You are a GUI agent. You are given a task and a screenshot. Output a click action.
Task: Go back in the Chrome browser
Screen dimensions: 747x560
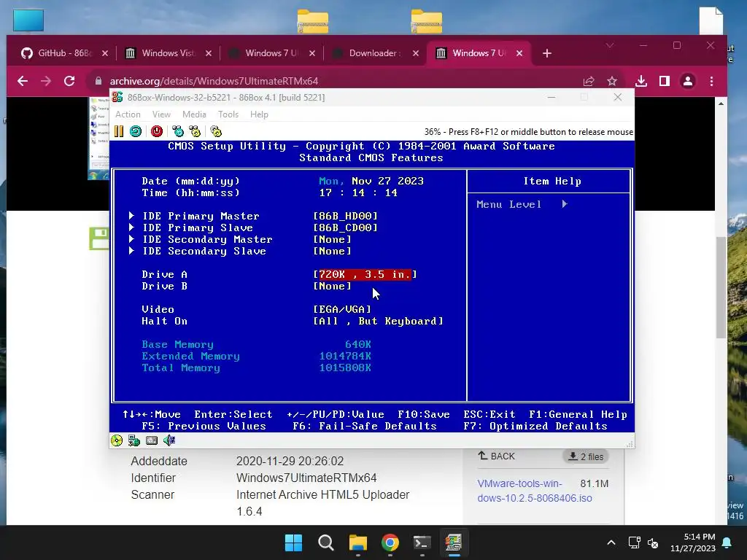tap(23, 81)
